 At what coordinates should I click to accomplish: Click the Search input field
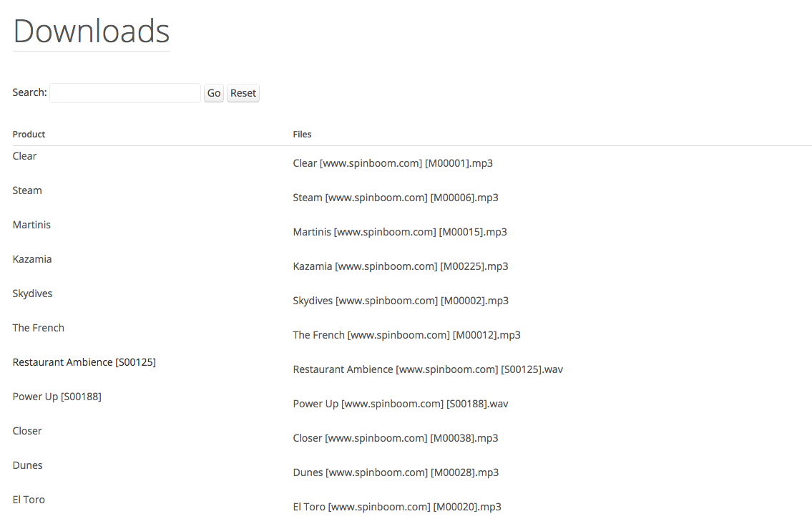[125, 93]
